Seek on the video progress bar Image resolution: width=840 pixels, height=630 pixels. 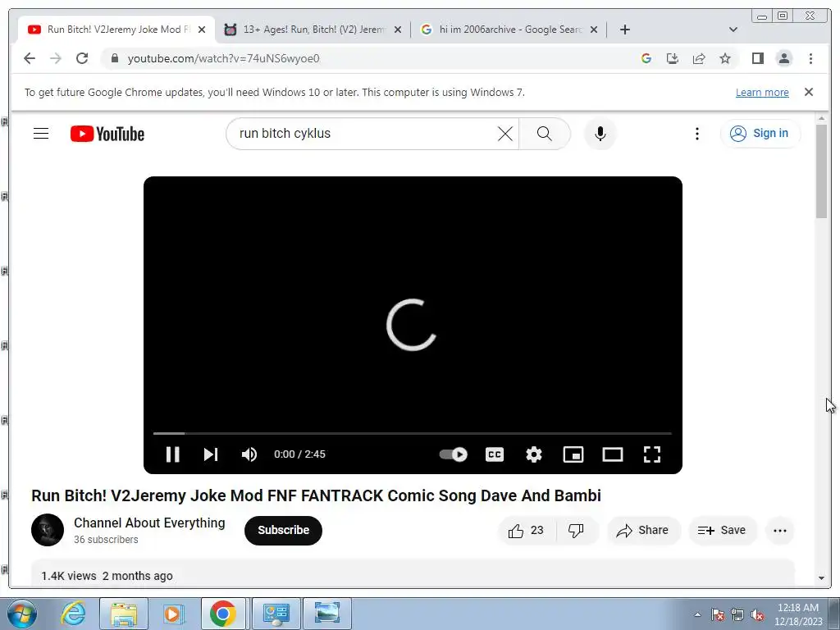click(412, 433)
